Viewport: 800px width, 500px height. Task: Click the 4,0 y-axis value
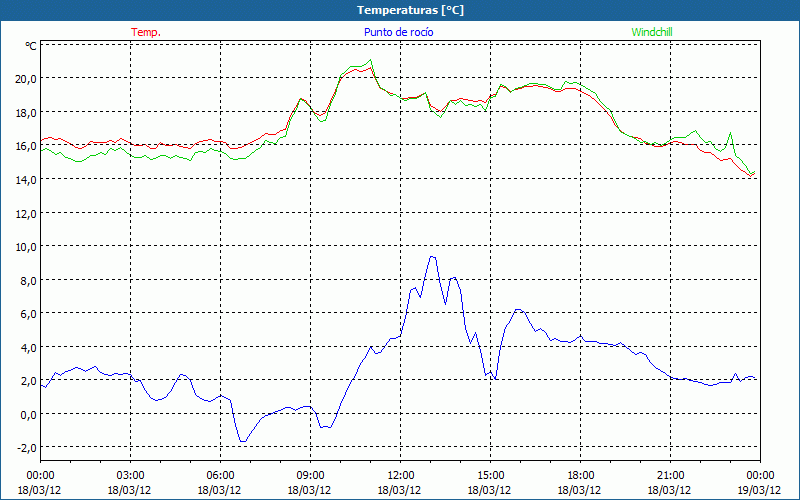click(x=29, y=347)
